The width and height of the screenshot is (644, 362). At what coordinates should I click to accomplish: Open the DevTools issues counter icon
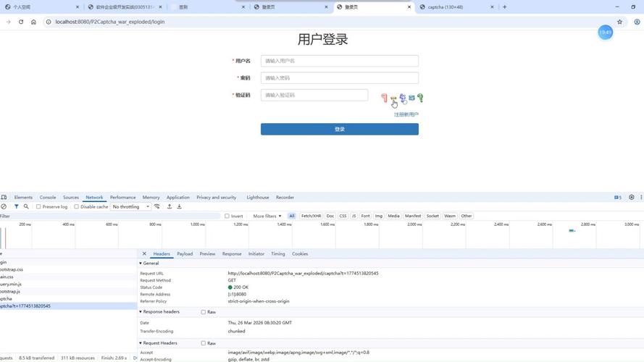618,198
